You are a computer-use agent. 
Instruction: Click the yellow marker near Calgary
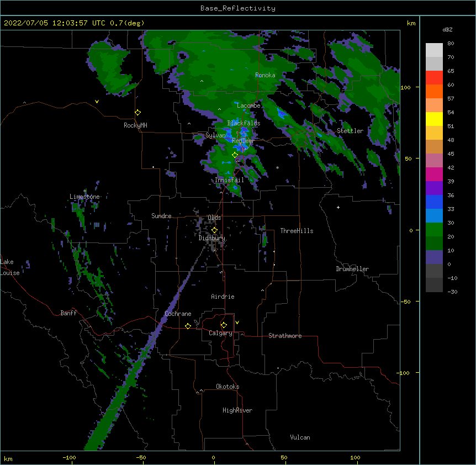224,325
